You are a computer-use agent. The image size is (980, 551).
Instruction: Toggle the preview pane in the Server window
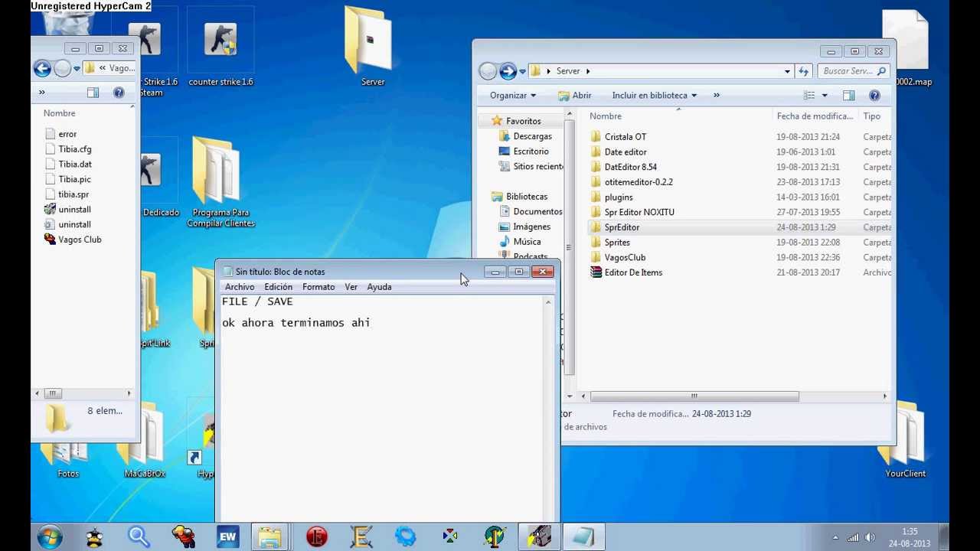(848, 96)
